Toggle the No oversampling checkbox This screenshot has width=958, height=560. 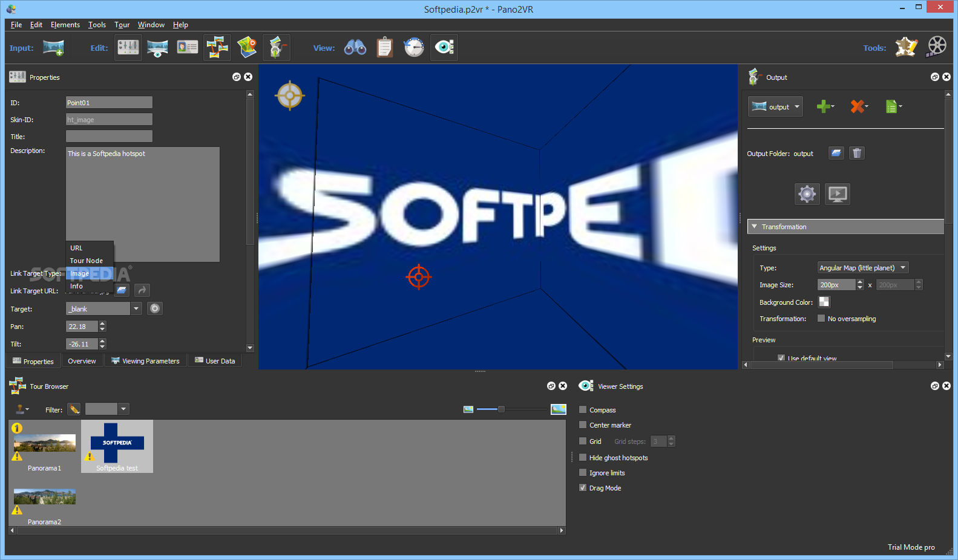pos(821,318)
